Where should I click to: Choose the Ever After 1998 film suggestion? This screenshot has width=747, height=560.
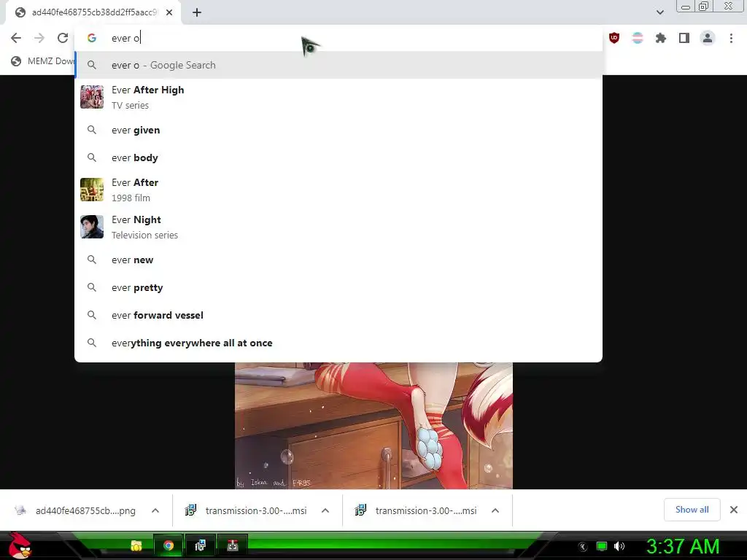338,190
